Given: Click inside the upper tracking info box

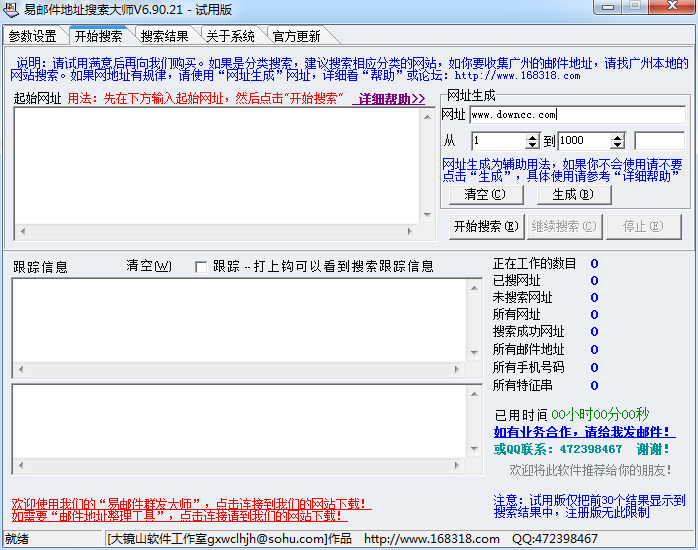Looking at the screenshot, I should [240, 320].
